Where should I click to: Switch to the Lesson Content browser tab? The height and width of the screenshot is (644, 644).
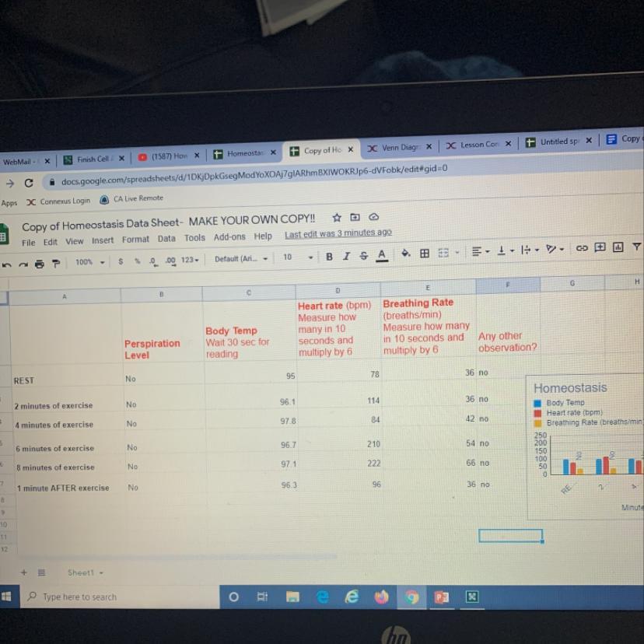point(478,145)
